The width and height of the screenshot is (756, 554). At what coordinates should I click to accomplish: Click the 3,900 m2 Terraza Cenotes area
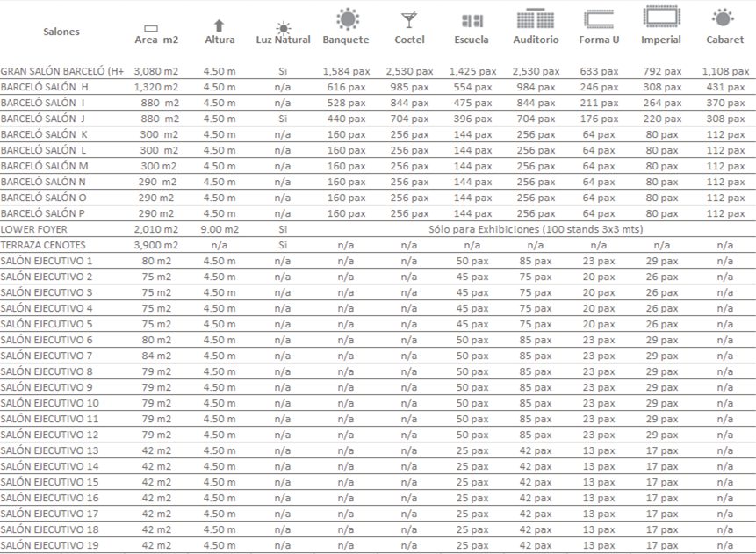(156, 246)
